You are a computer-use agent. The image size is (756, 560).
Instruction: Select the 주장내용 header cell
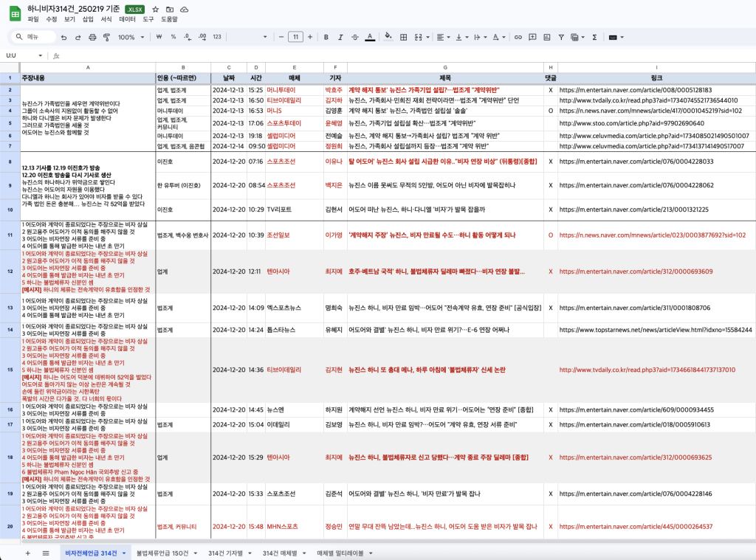[x=88, y=77]
